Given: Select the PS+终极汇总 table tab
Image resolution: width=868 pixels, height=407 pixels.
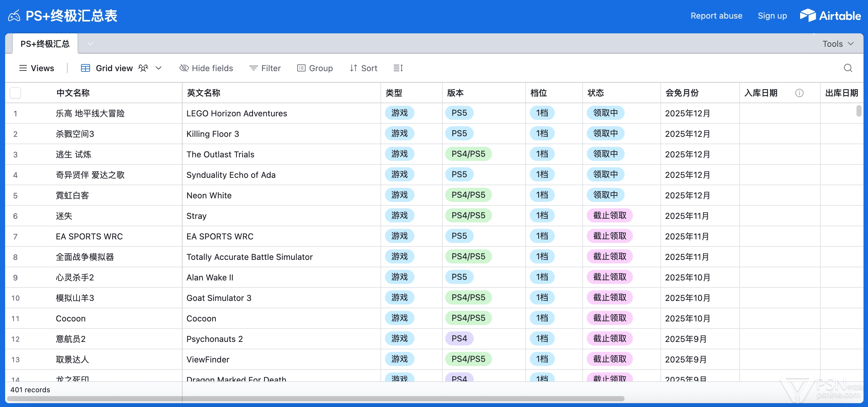Looking at the screenshot, I should (x=45, y=44).
